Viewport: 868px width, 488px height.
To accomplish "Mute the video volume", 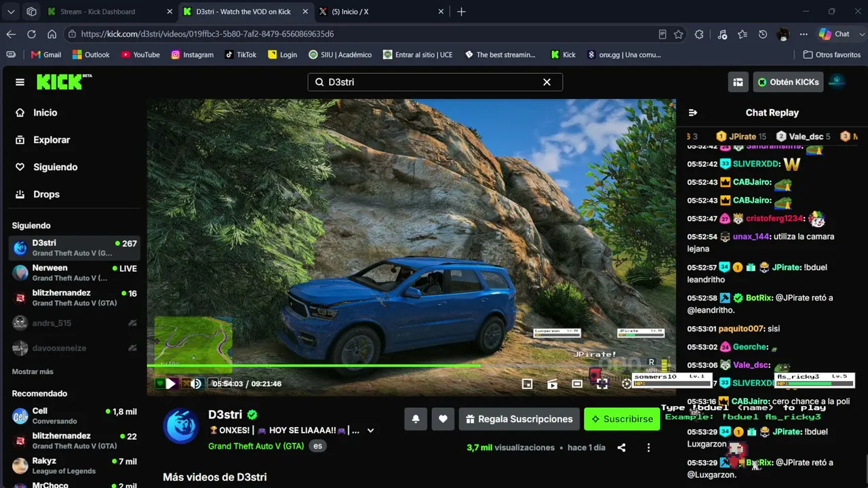I will [196, 384].
